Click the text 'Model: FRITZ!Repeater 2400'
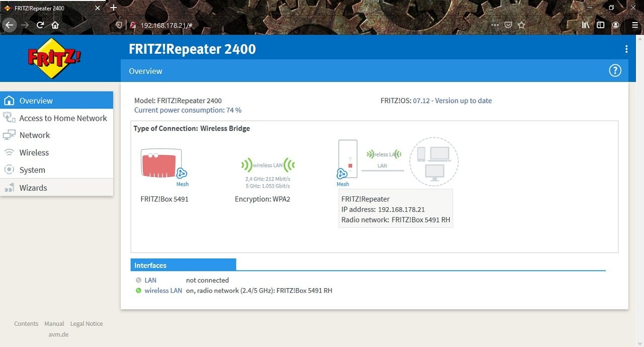The width and height of the screenshot is (644, 347). (178, 101)
